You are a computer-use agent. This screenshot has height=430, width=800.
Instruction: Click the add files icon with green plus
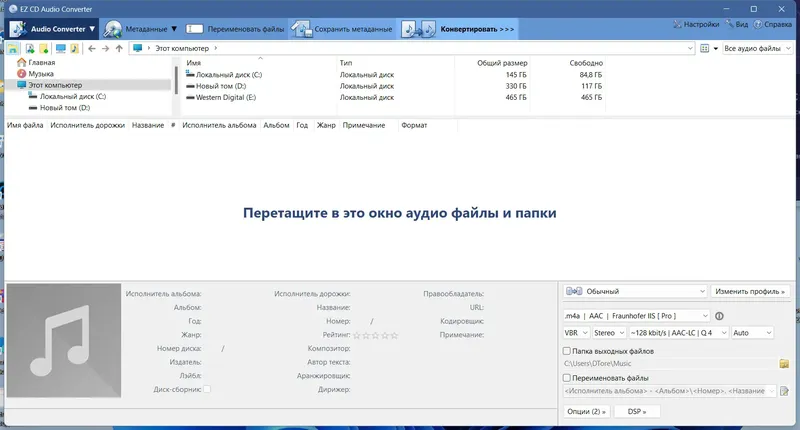click(x=30, y=48)
